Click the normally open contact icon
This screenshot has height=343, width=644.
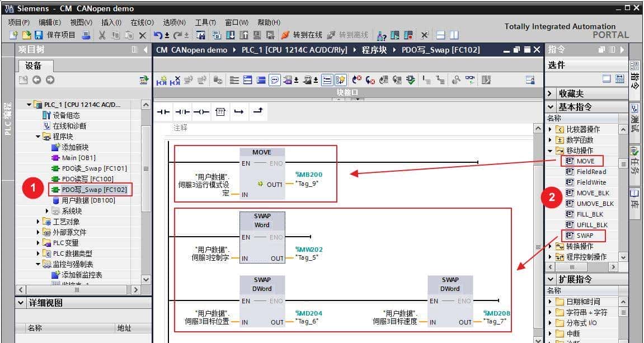[163, 112]
